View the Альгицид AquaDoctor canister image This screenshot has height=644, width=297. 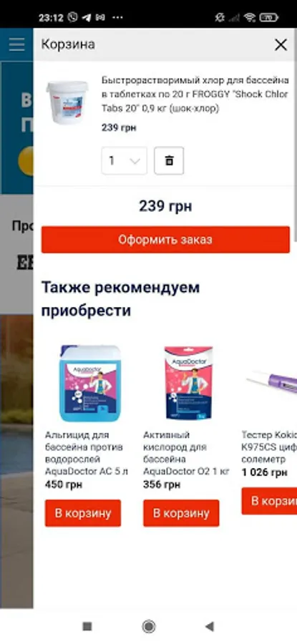pos(89,384)
